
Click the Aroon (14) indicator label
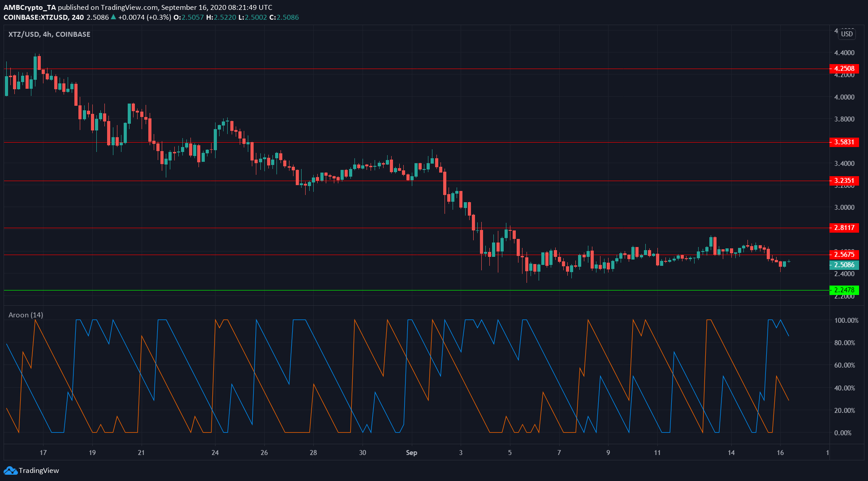point(26,315)
